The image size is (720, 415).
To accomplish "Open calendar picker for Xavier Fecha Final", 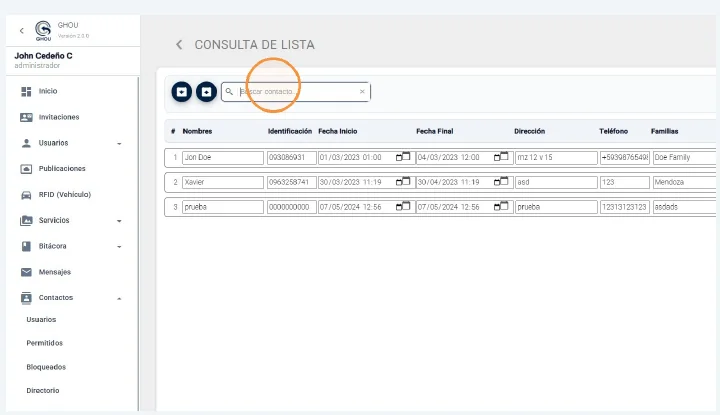I will pyautogui.click(x=501, y=182).
